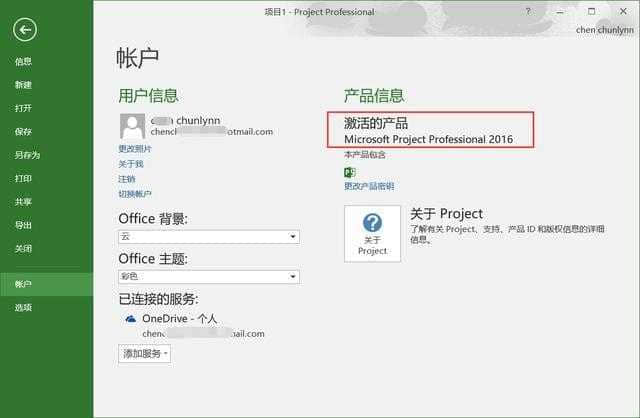The height and width of the screenshot is (418, 640).
Task: Open the Office 背景 dropdown
Action: (209, 236)
